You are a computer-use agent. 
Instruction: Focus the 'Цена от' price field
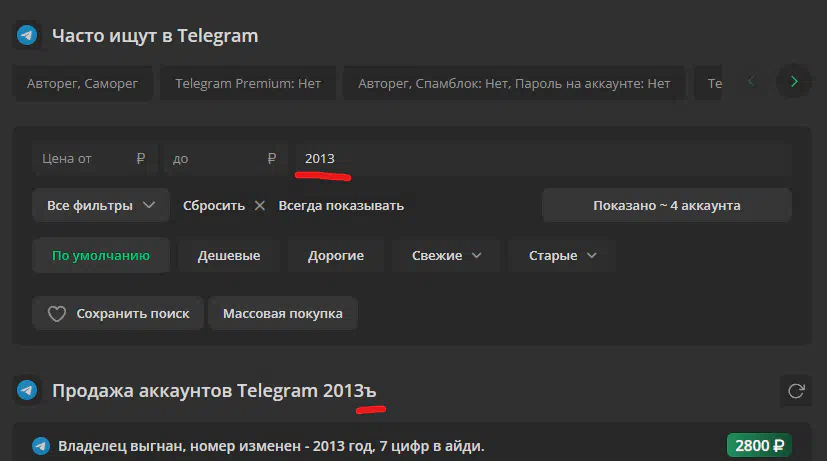(x=94, y=159)
